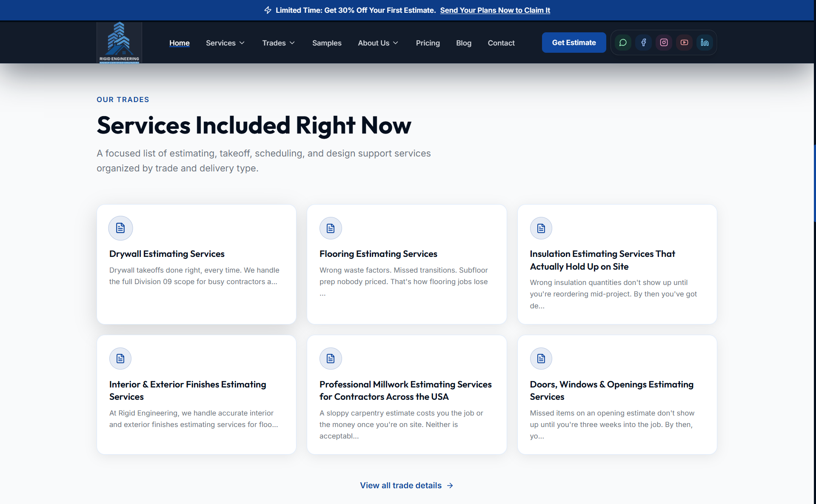Click the Interior & Exterior Finishes document icon
This screenshot has width=816, height=504.
120,359
